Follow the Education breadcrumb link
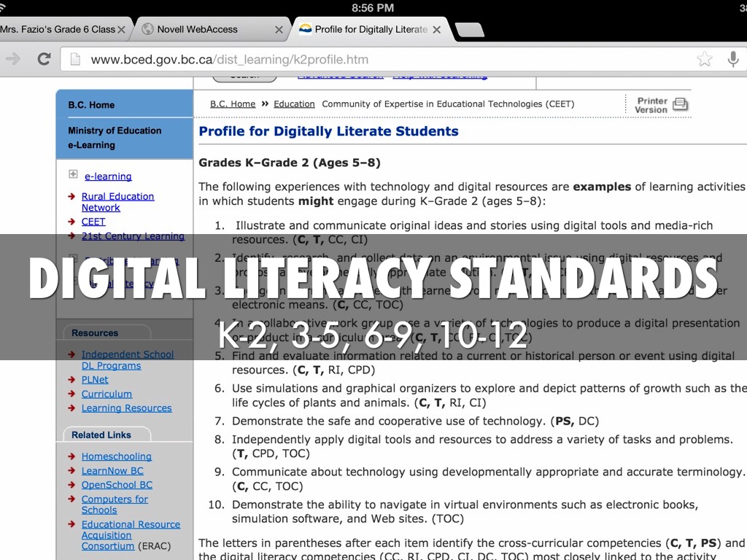Screen dimensions: 747x560 294,104
